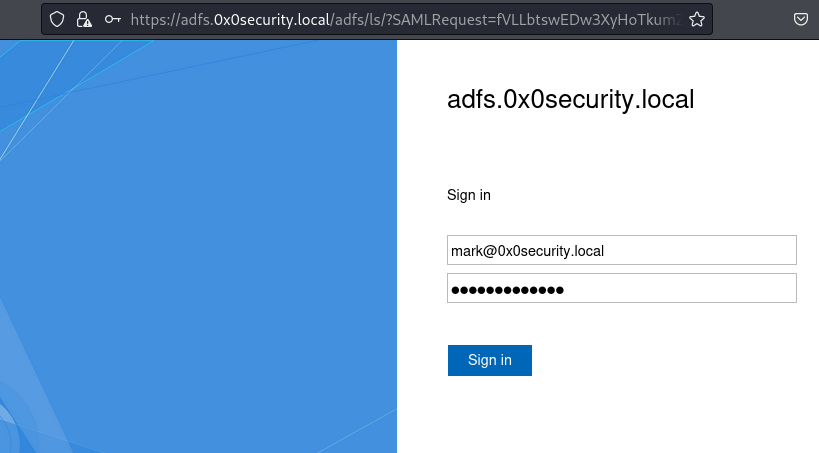
Task: Focus the mark@0x0security.local username field
Action: [621, 250]
